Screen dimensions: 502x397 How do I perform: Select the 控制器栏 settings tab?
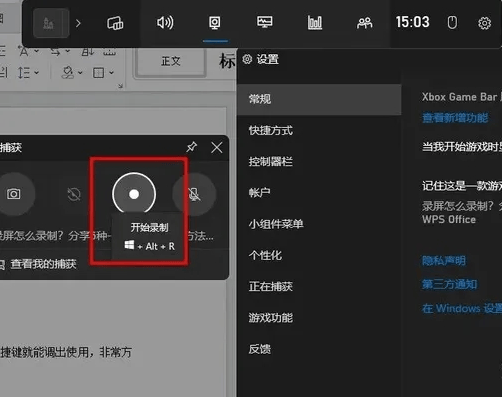click(319, 162)
